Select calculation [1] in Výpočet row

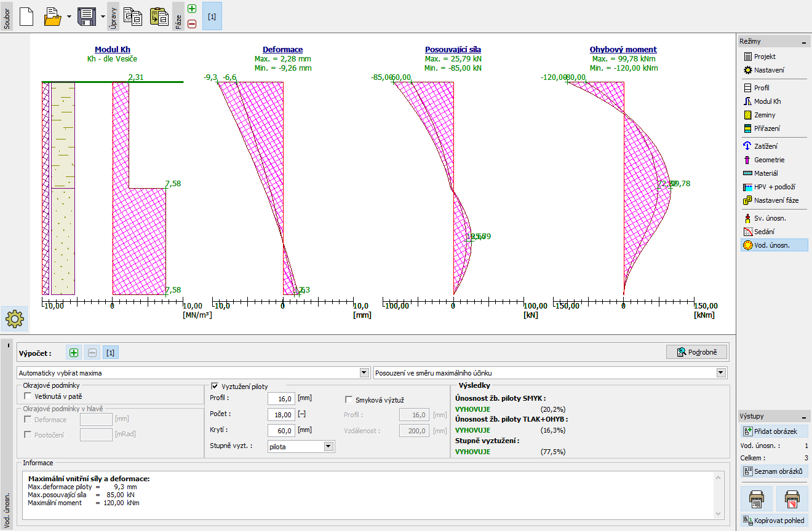click(x=110, y=353)
